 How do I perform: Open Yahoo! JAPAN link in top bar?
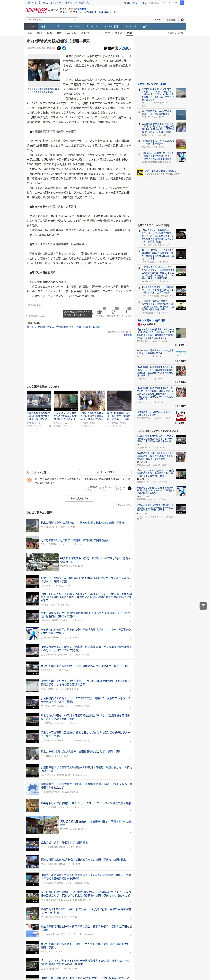(x=131, y=3)
